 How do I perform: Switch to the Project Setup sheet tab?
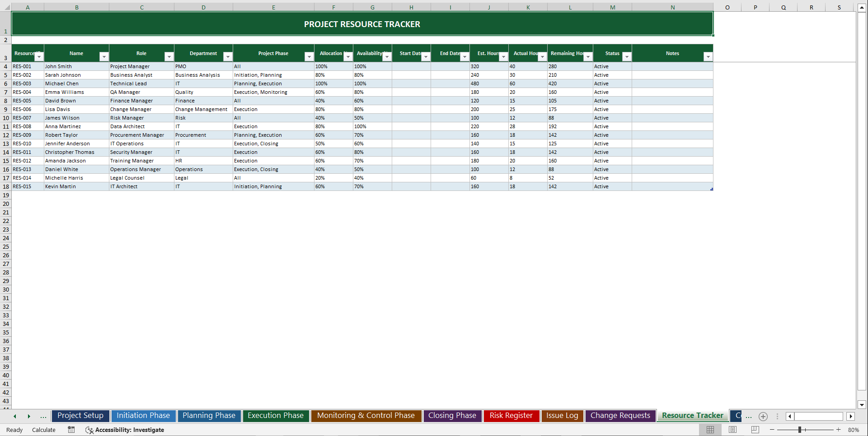point(80,416)
